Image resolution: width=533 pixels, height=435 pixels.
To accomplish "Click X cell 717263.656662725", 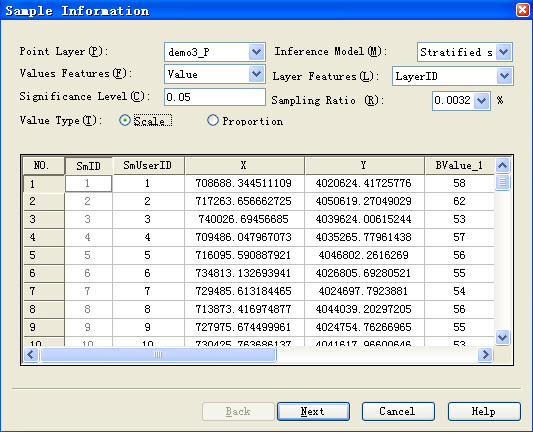I will 244,202.
